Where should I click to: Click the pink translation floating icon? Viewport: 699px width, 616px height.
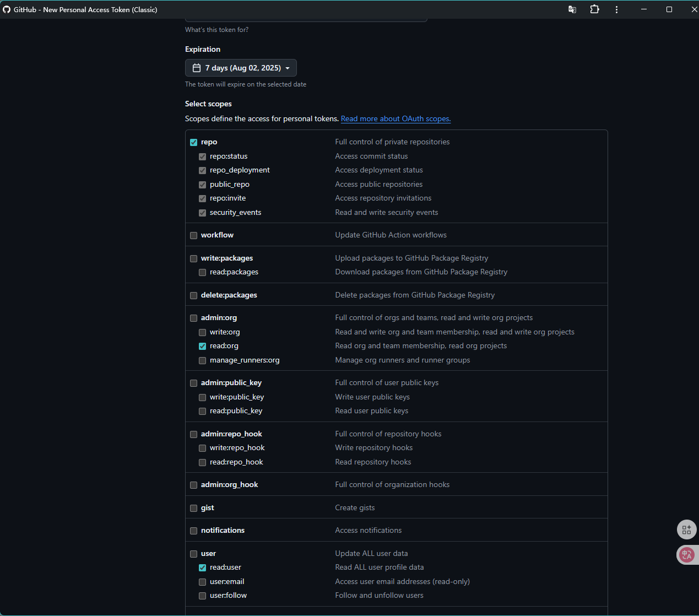click(x=686, y=555)
